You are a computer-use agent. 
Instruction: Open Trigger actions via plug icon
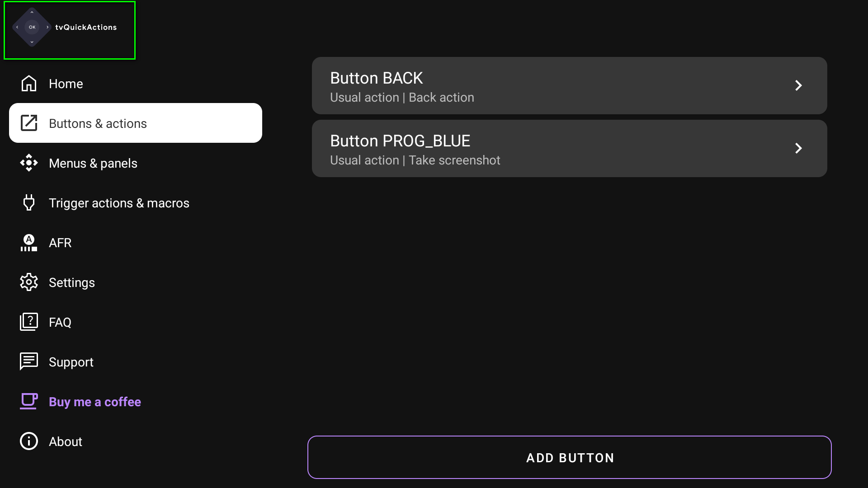29,202
